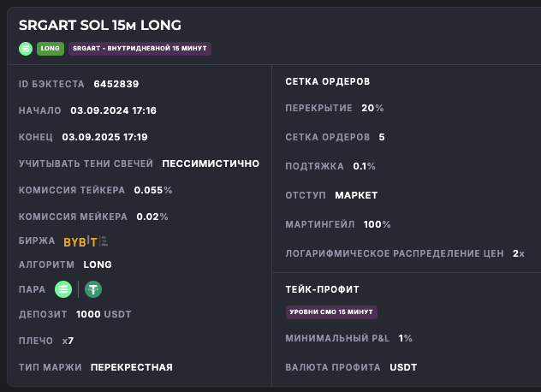Click the ТЕЙК-ПРОФИТ section header

322,289
